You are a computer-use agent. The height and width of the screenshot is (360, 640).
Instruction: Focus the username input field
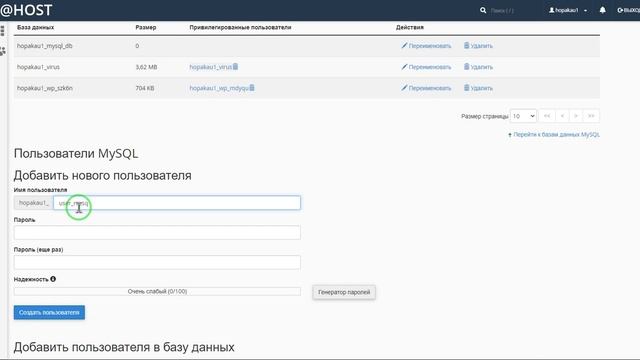pyautogui.click(x=177, y=203)
